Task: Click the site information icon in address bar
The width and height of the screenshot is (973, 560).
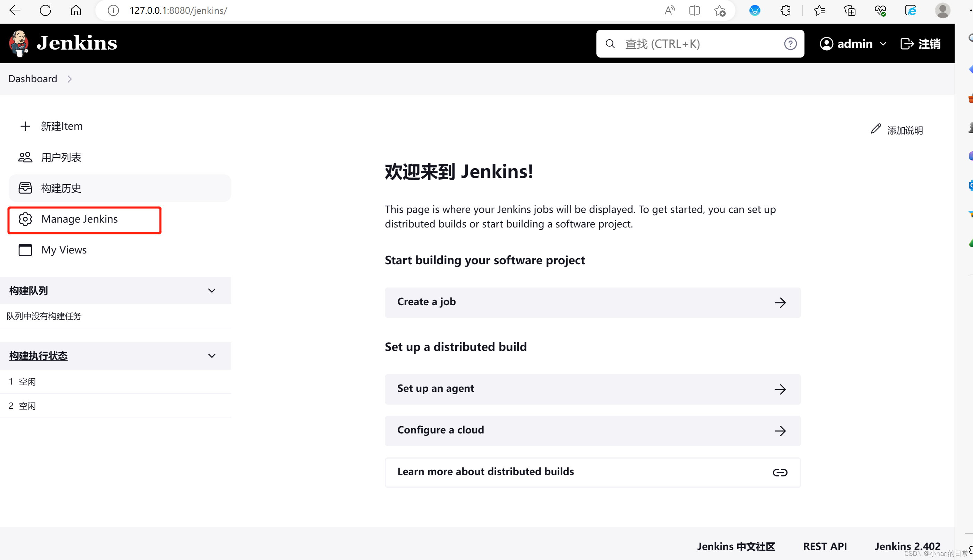Action: click(x=113, y=10)
